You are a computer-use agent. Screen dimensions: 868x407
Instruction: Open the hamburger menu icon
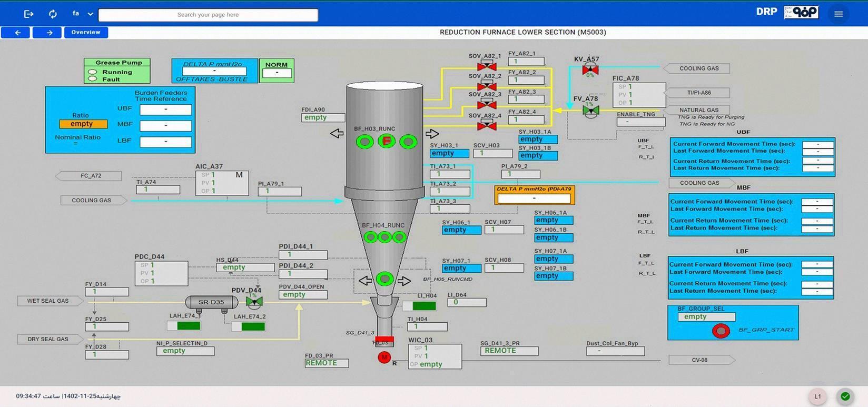point(839,14)
